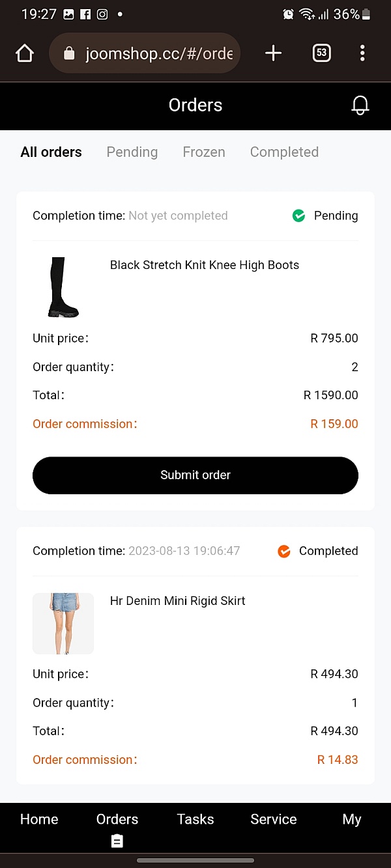The image size is (391, 868).
Task: Tap the padlock site security icon
Action: [x=69, y=53]
